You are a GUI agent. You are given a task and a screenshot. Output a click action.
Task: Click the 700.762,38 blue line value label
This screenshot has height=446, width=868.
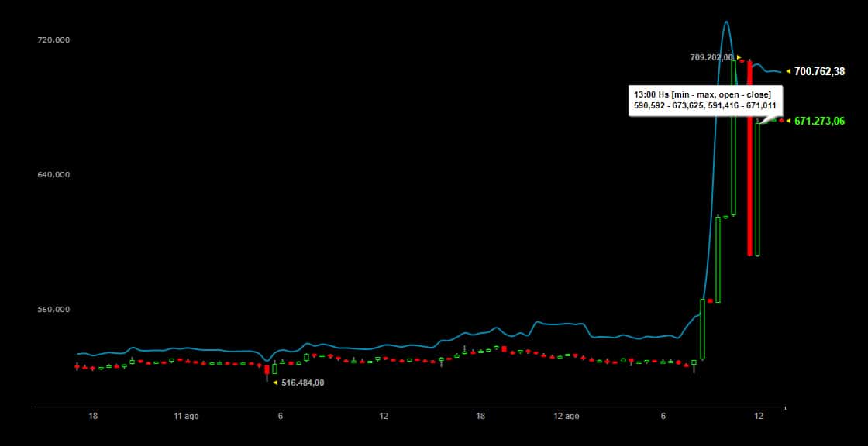pos(819,71)
